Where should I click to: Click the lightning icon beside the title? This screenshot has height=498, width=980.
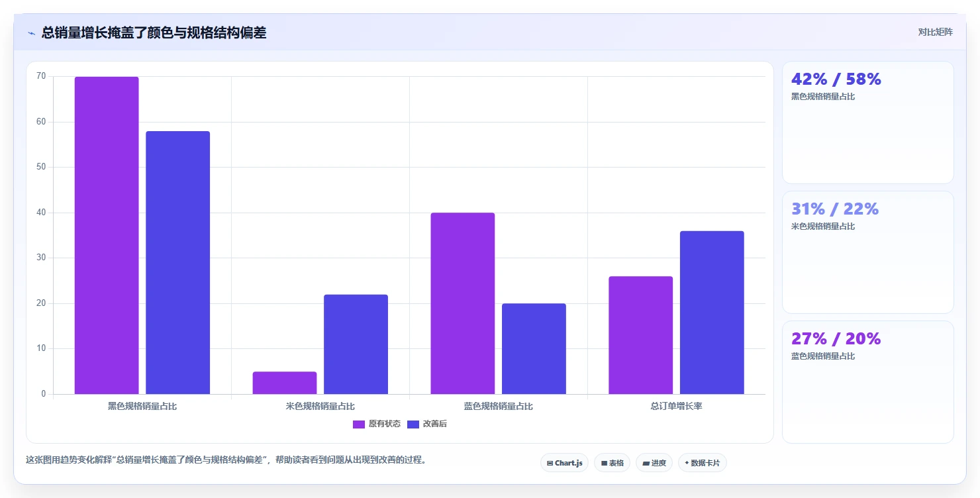click(x=31, y=33)
